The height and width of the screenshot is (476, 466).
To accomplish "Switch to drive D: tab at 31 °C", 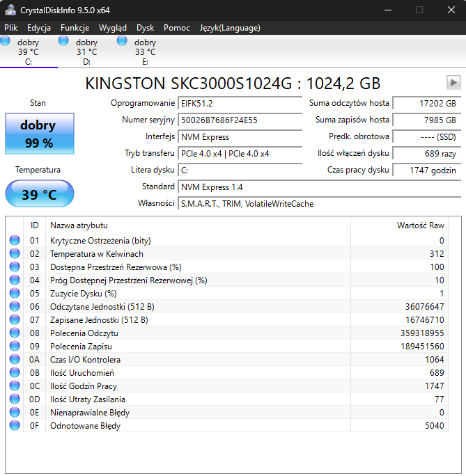I will [x=86, y=52].
